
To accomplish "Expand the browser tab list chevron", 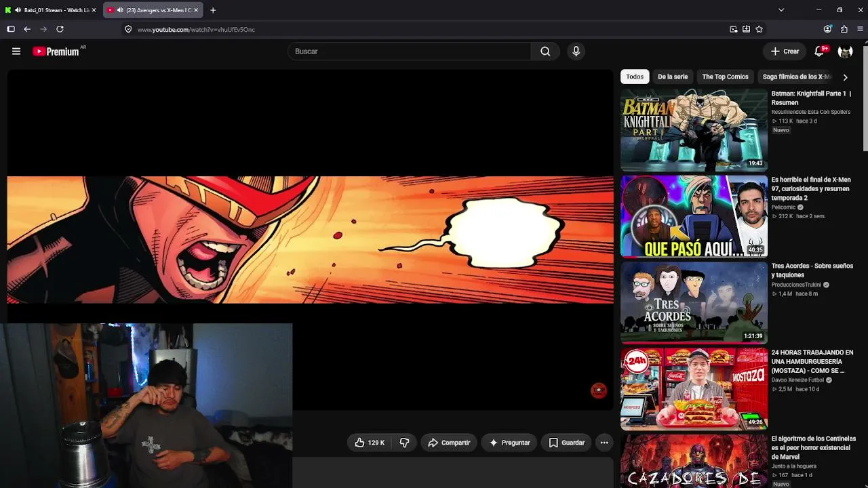I will point(781,10).
